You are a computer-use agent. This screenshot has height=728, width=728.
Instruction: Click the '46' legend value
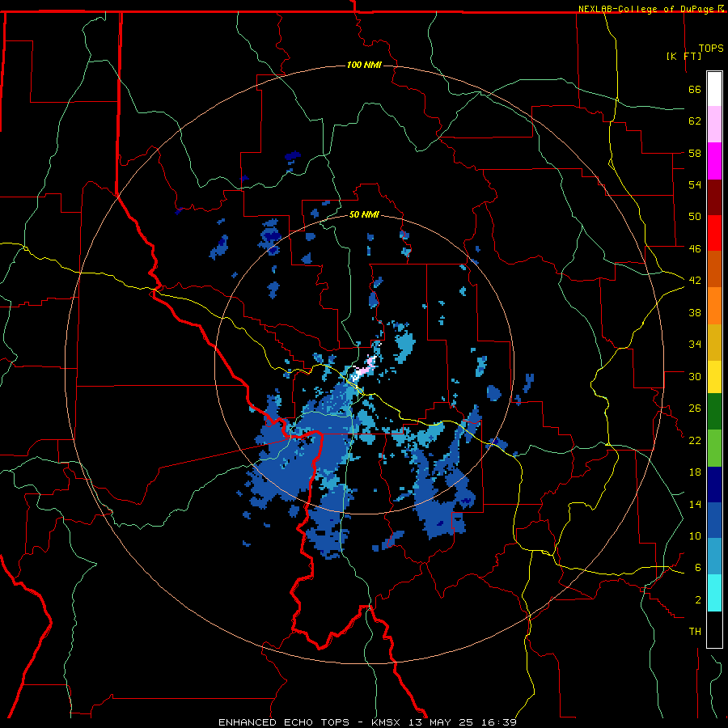695,249
